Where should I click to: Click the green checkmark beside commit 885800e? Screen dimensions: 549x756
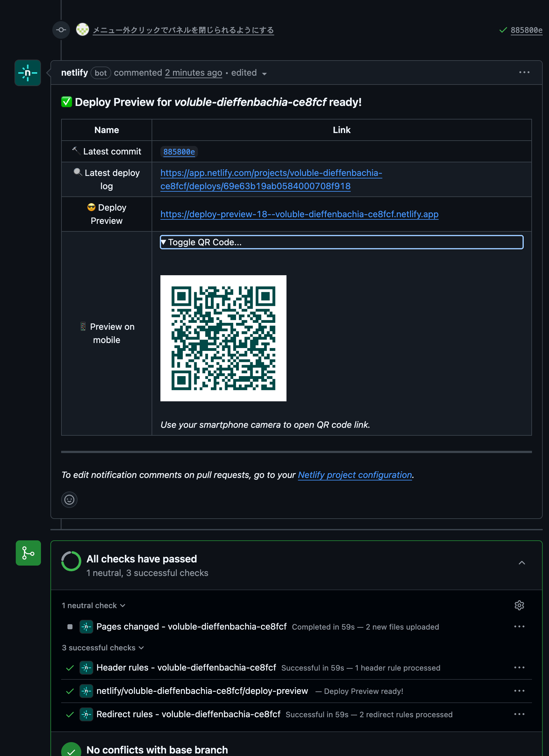point(503,30)
